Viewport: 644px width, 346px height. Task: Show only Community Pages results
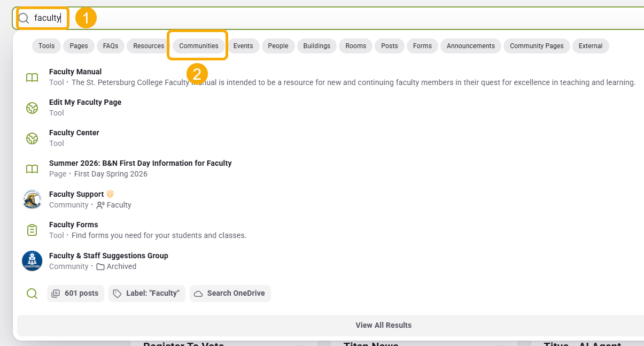click(x=537, y=46)
